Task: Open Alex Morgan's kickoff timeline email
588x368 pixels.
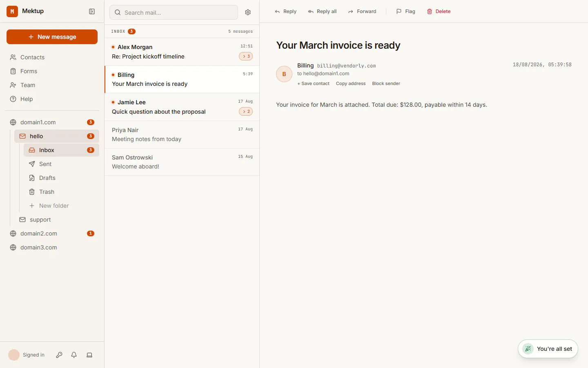Action: coord(182,52)
